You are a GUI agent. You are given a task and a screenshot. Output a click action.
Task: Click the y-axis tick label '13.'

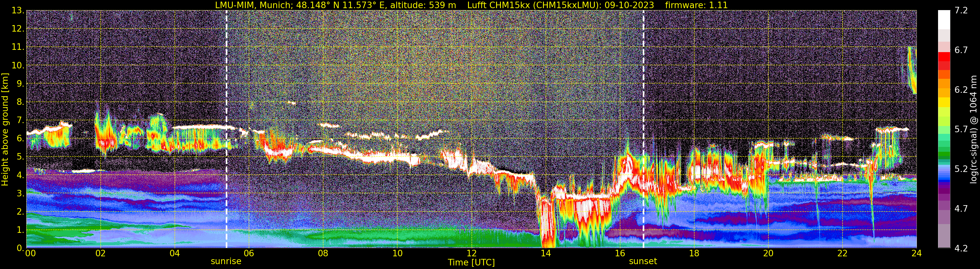[x=18, y=11]
